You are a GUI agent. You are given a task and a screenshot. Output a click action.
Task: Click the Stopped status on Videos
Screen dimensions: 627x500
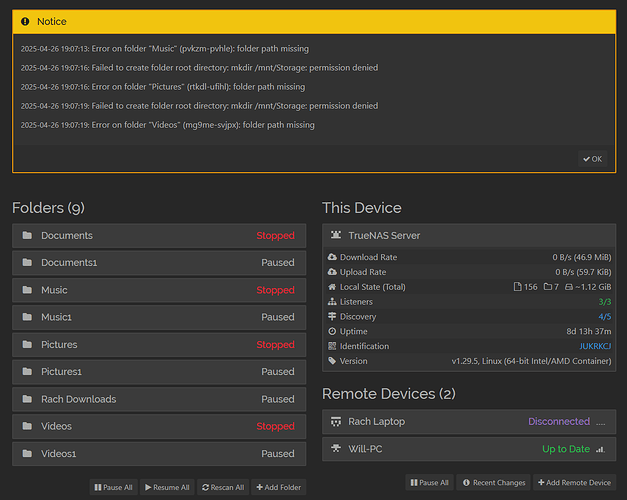point(276,426)
